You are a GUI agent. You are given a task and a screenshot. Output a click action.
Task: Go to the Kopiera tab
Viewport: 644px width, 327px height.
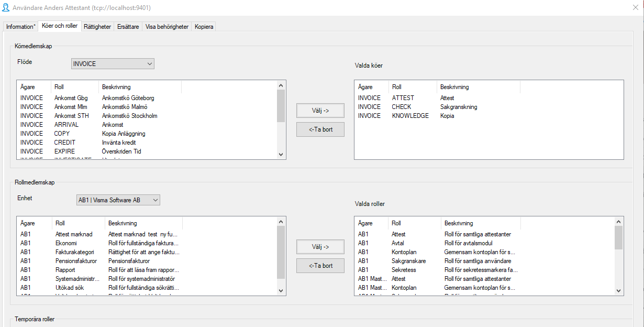[x=203, y=26]
